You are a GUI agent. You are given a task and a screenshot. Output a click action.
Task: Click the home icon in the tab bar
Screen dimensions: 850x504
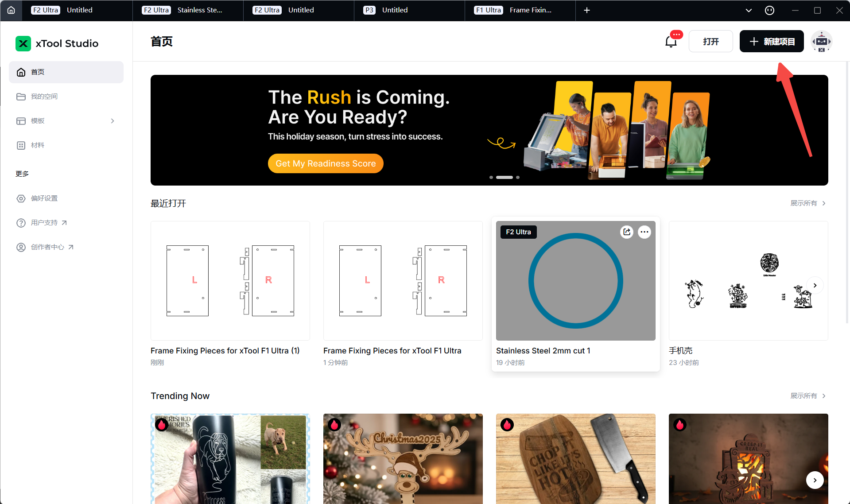point(11,10)
